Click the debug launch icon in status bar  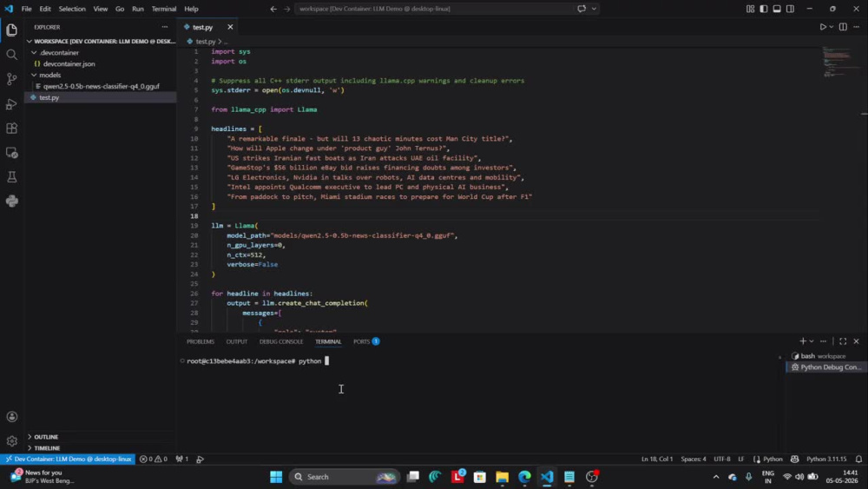[x=200, y=459]
